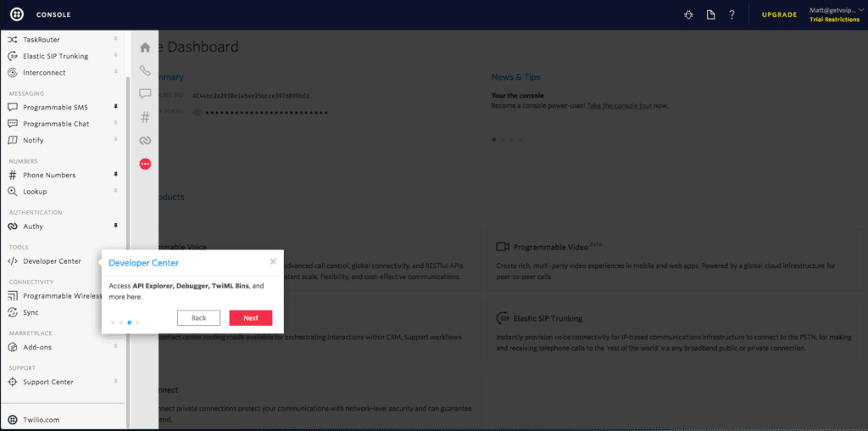Click the Home icon in the rail
Screen dimensions: 868x431
(x=145, y=48)
